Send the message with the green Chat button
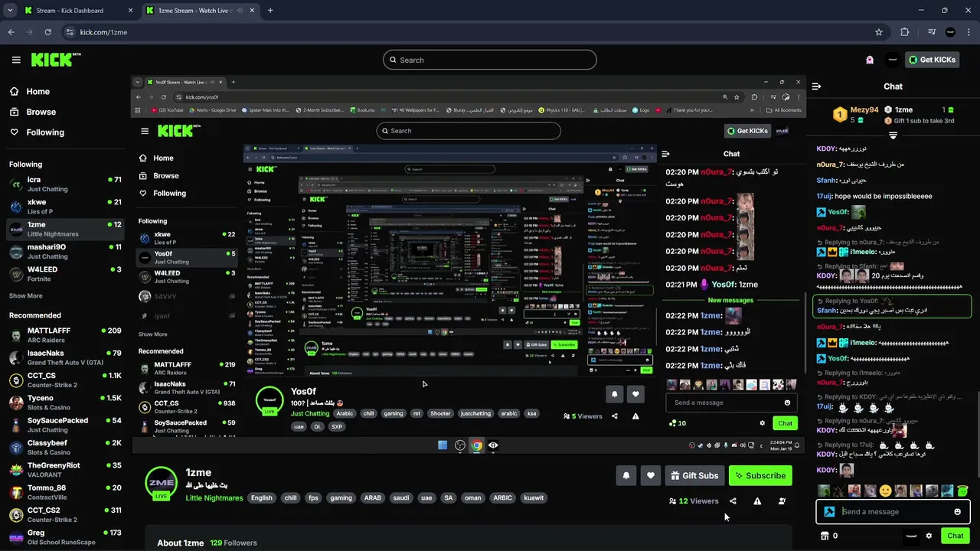 (x=955, y=536)
